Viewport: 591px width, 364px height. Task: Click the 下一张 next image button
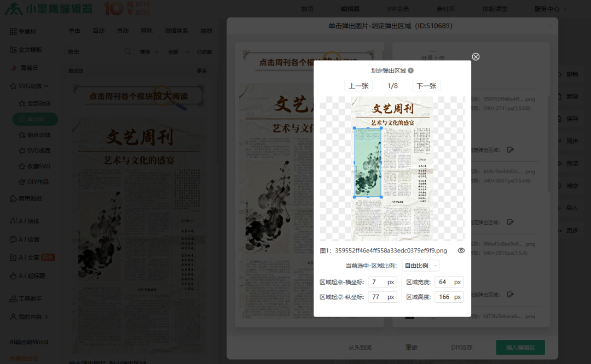(x=426, y=86)
